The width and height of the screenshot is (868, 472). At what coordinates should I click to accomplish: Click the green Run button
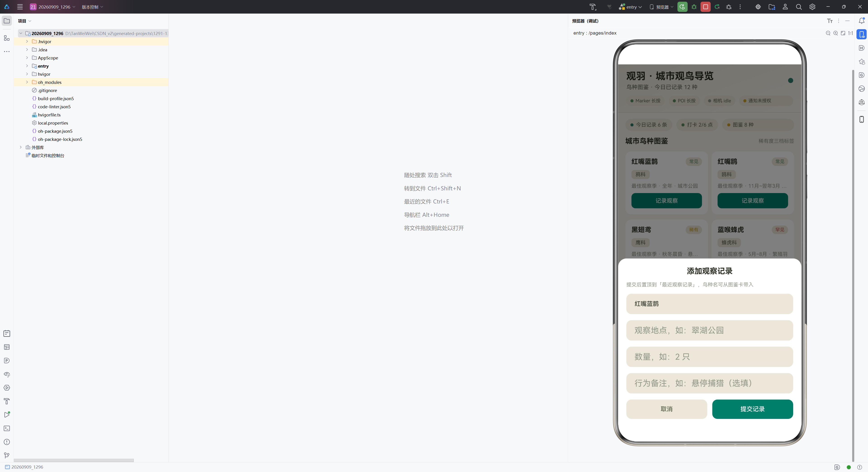(682, 7)
